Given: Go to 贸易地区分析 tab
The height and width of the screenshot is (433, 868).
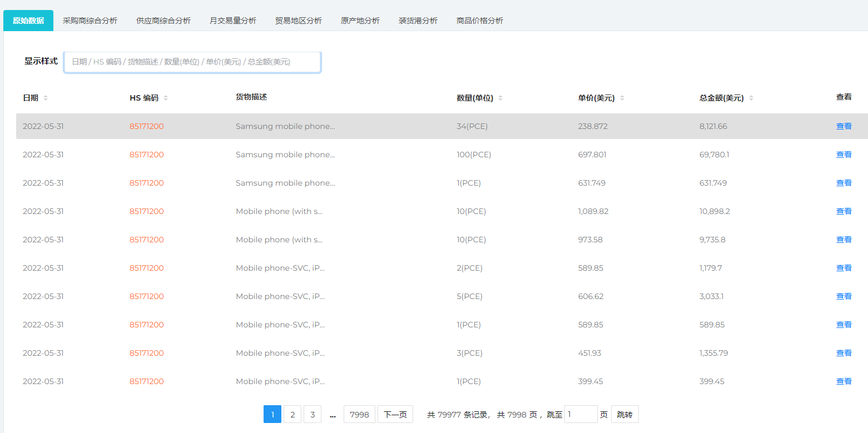Looking at the screenshot, I should [299, 21].
